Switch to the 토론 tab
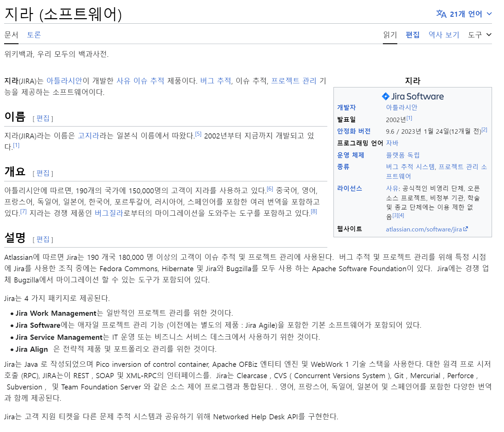504x432 pixels. [34, 35]
